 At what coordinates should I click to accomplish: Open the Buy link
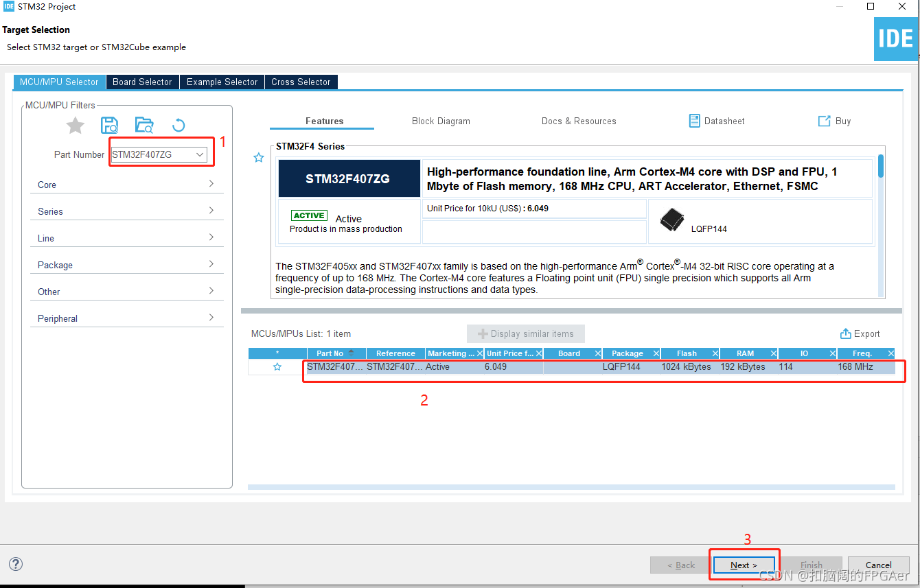tap(834, 121)
